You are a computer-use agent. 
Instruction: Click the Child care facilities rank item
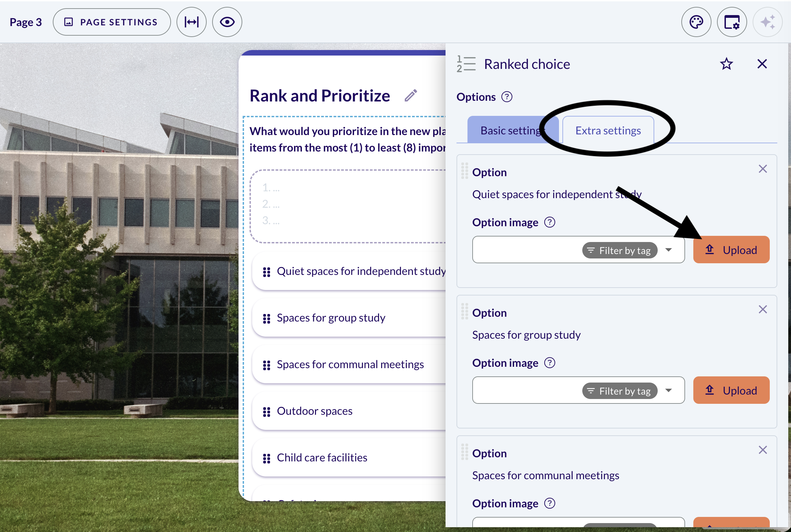pyautogui.click(x=349, y=458)
